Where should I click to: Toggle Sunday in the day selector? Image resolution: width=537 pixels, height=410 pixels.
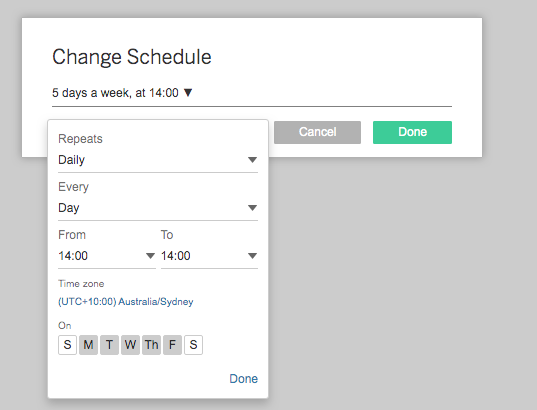tap(67, 345)
